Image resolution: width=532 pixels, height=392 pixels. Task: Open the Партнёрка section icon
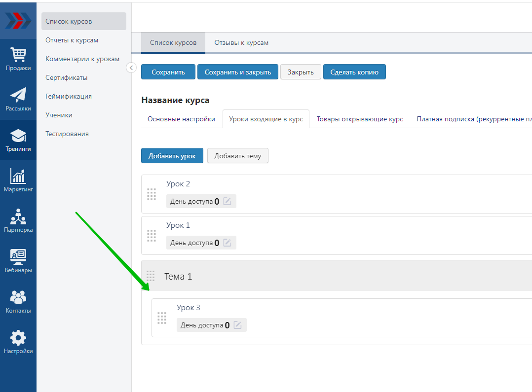pyautogui.click(x=18, y=220)
